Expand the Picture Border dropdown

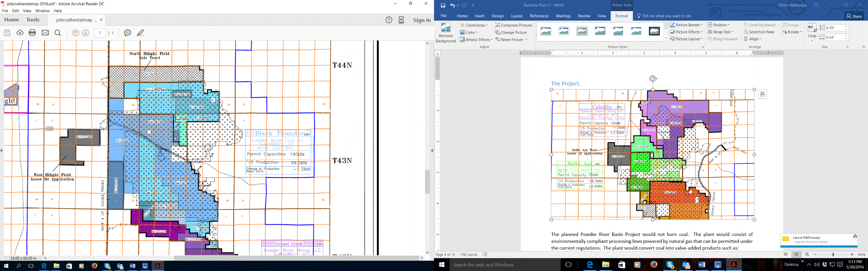click(702, 25)
